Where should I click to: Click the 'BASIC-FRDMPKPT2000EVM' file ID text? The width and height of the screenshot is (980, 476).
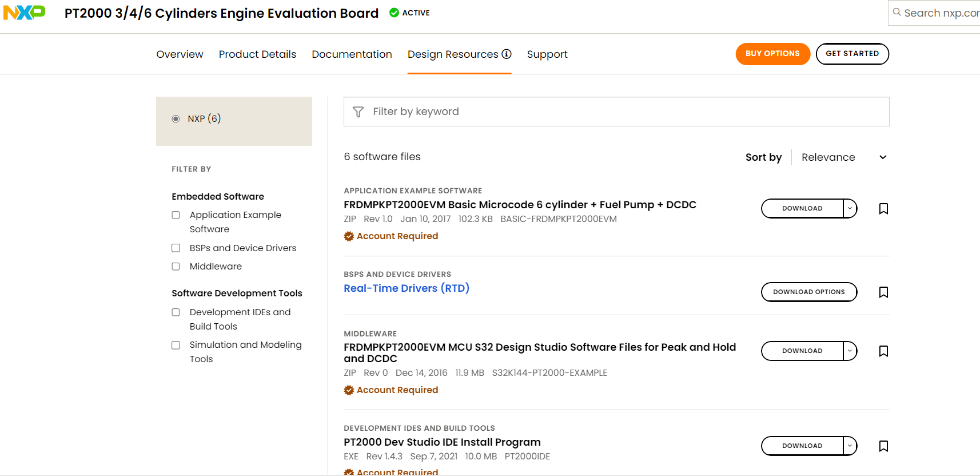tap(559, 219)
